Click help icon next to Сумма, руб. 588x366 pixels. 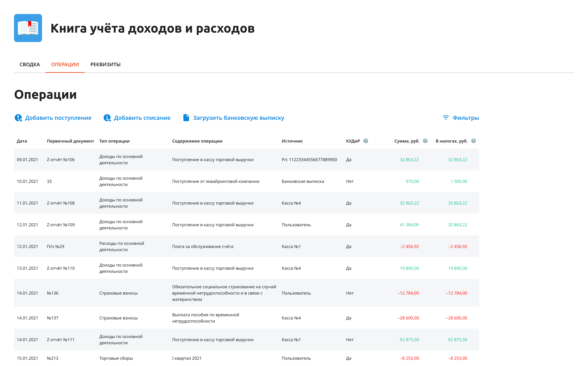click(425, 141)
